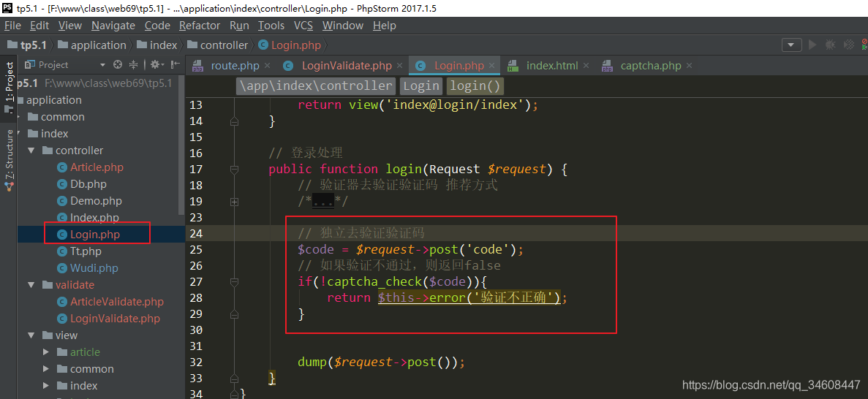Collapse the controller folder in project tree
This screenshot has height=399, width=868.
(31, 151)
